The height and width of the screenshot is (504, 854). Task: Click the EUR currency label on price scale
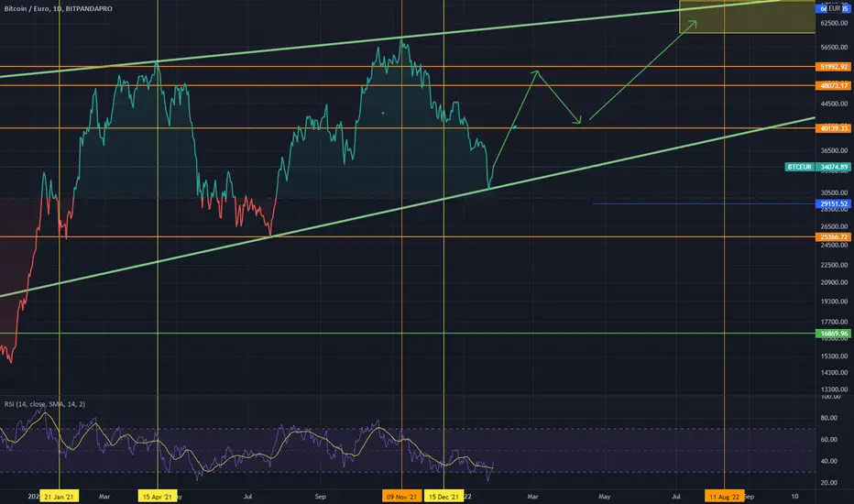pyautogui.click(x=834, y=8)
